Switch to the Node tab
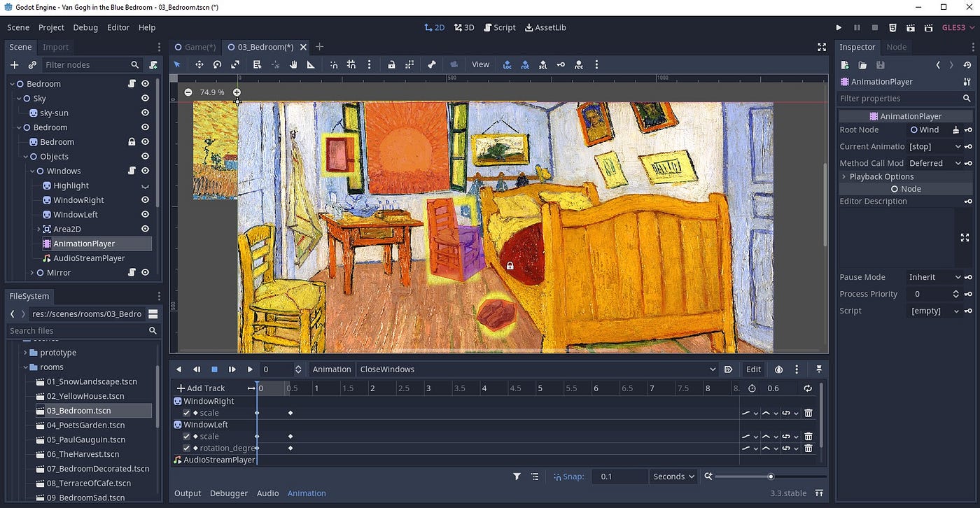Viewport: 980px width, 508px height. 896,47
